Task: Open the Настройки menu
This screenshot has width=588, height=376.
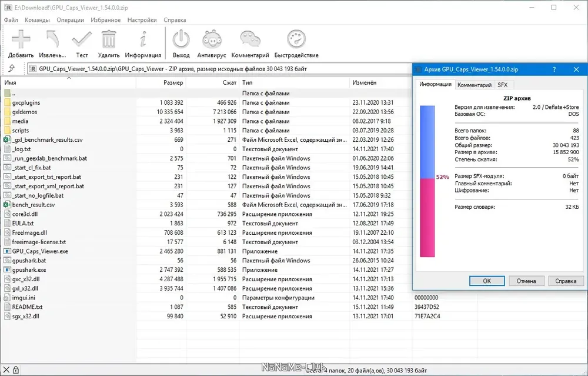Action: coord(142,20)
